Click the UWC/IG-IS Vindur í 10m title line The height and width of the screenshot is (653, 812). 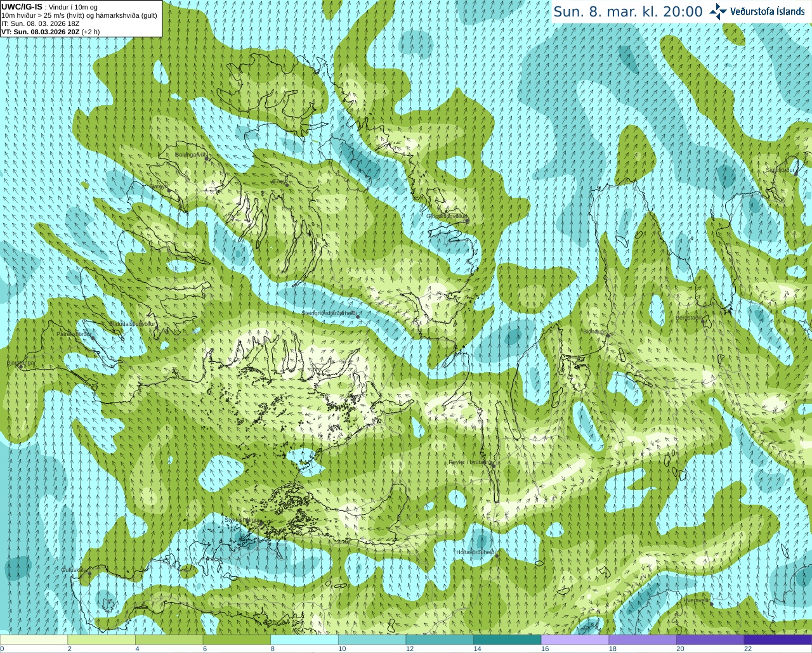pyautogui.click(x=49, y=6)
